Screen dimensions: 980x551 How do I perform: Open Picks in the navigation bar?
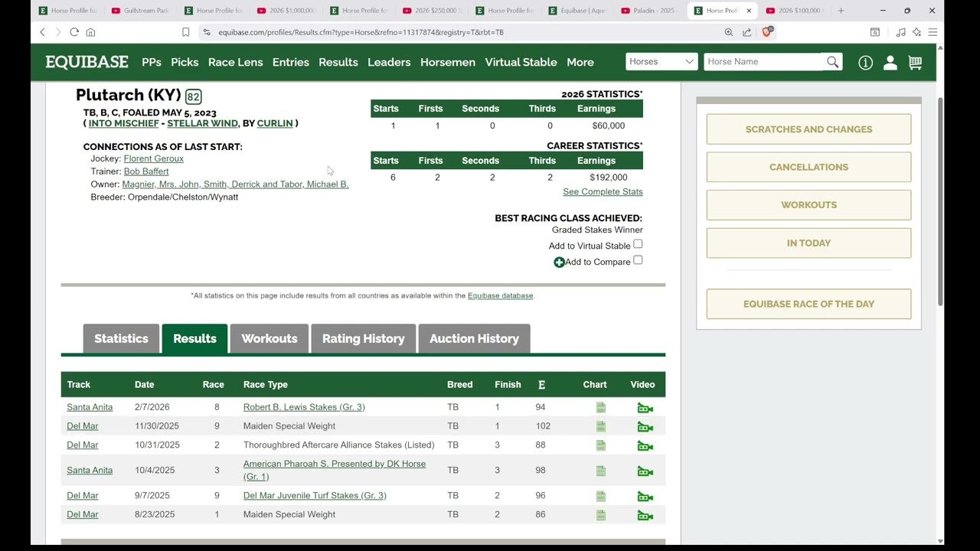coord(185,62)
